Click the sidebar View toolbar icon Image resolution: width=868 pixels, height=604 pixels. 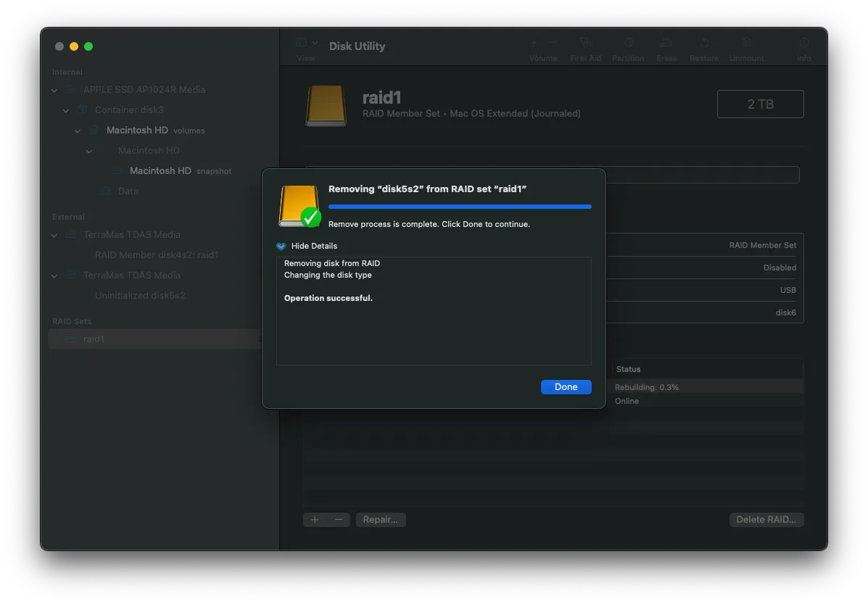coord(302,44)
